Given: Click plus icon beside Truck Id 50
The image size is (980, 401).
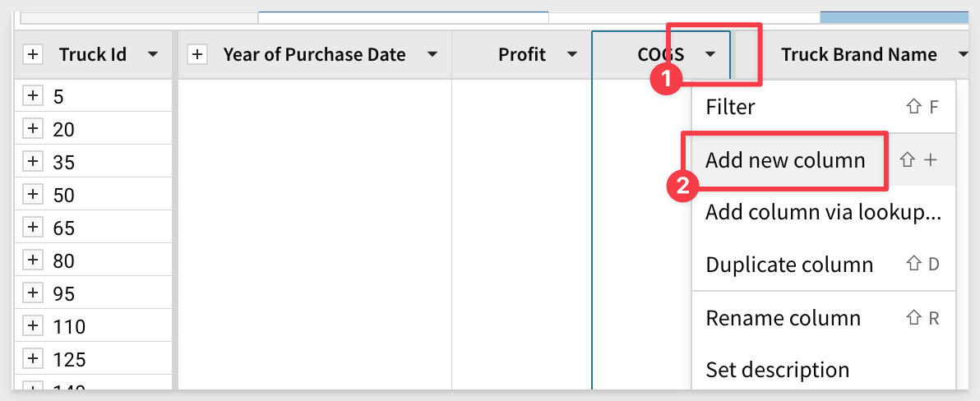Looking at the screenshot, I should click(x=33, y=195).
